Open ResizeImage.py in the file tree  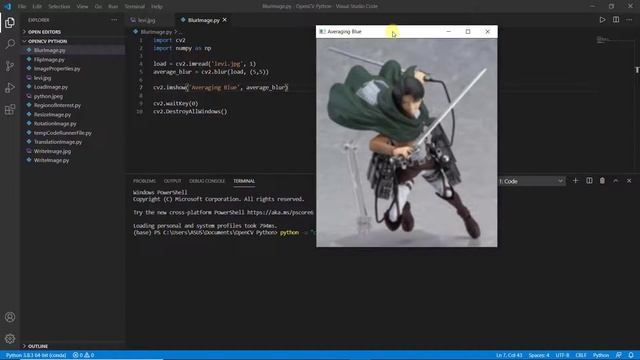click(x=52, y=115)
